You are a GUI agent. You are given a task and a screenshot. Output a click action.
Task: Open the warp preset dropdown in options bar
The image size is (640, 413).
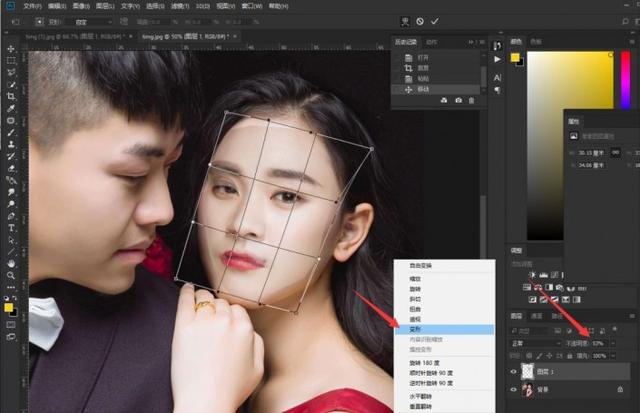[x=91, y=22]
